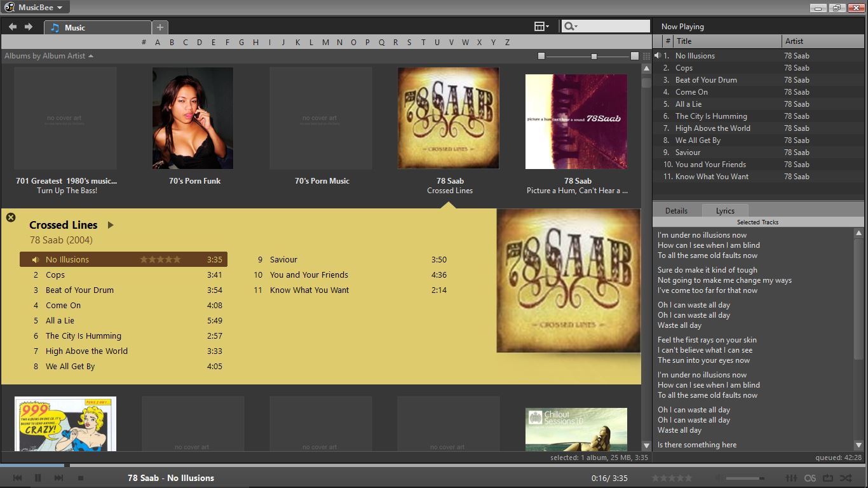Toggle Last.fm scrobbling
The height and width of the screenshot is (488, 868).
point(810,478)
